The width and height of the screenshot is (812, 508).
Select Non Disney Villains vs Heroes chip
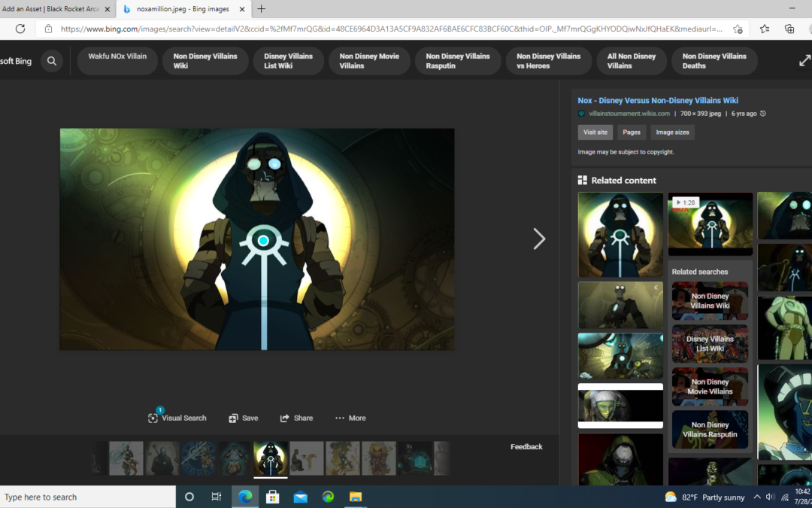coord(548,61)
